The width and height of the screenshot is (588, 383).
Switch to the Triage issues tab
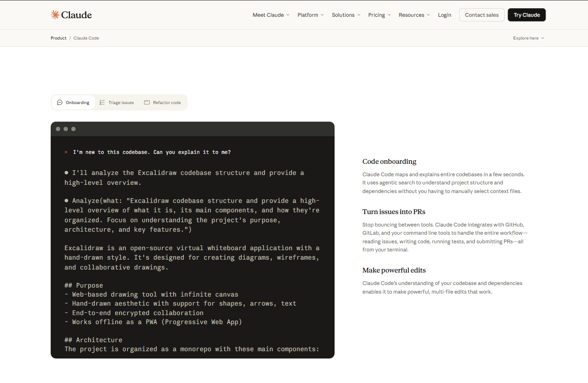tap(121, 102)
